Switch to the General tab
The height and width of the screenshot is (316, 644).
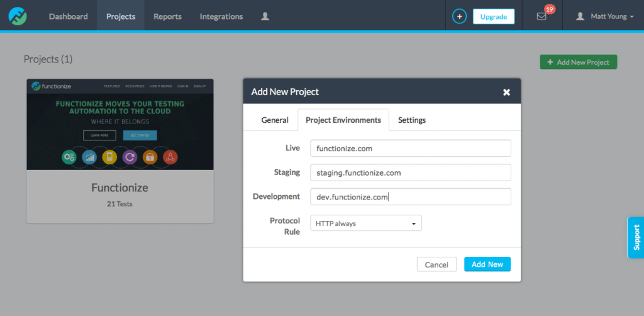[x=275, y=120]
